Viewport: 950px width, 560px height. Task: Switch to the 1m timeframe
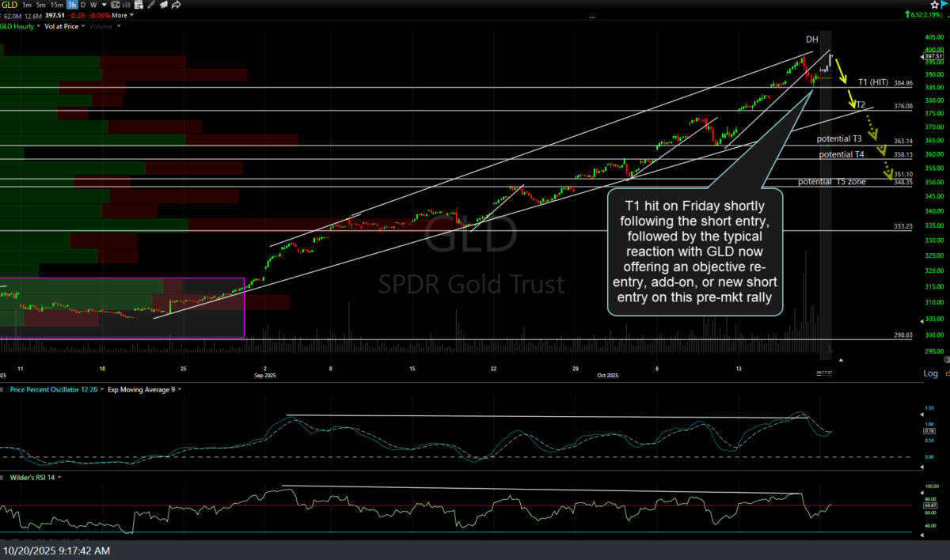(28, 4)
